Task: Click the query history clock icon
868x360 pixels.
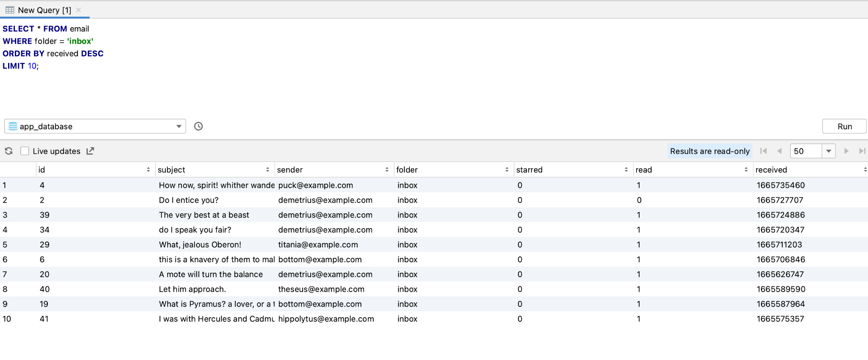Action: [x=198, y=126]
